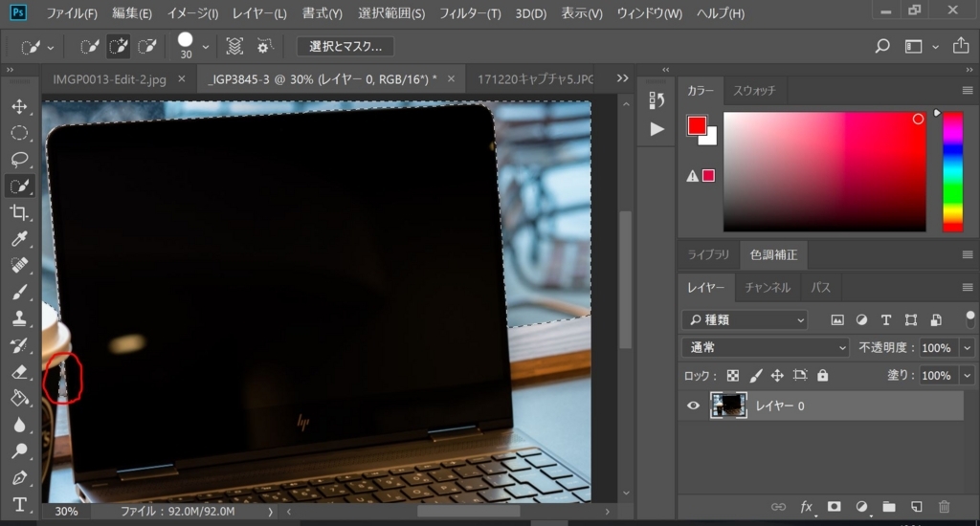Click Link Layers icon

click(778, 507)
